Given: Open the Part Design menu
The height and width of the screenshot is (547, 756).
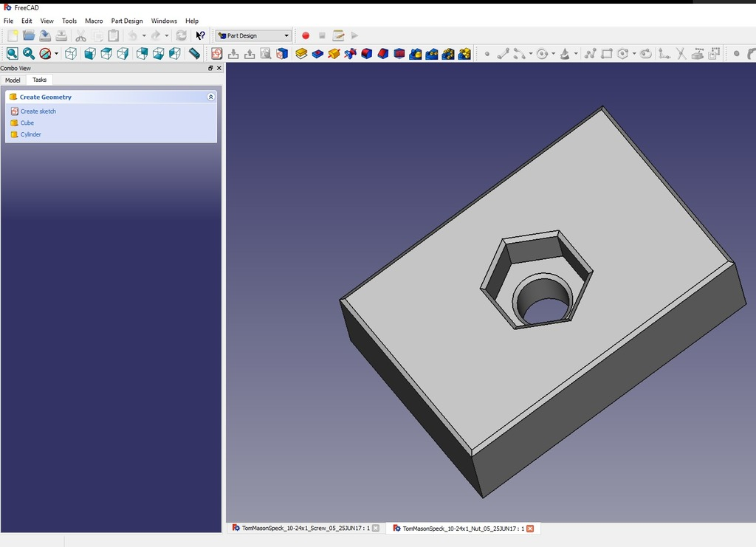Looking at the screenshot, I should tap(126, 21).
